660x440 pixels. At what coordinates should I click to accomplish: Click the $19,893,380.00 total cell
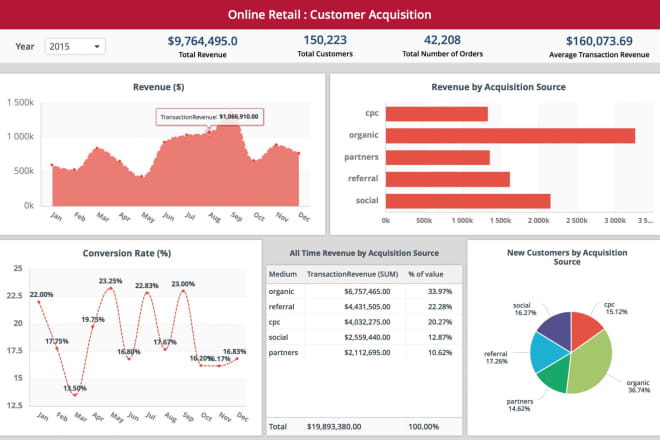[x=334, y=427]
